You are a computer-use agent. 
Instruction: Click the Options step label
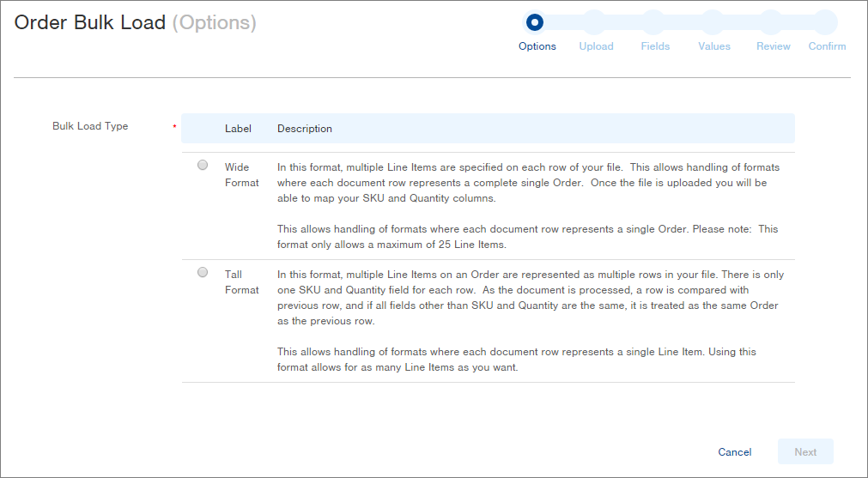537,46
